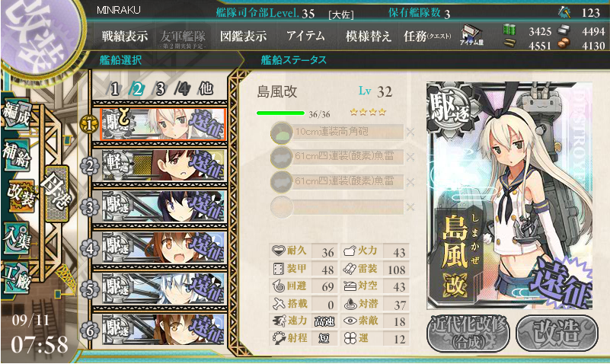
Task: Switch to fleet tab 1
Action: 113,89
